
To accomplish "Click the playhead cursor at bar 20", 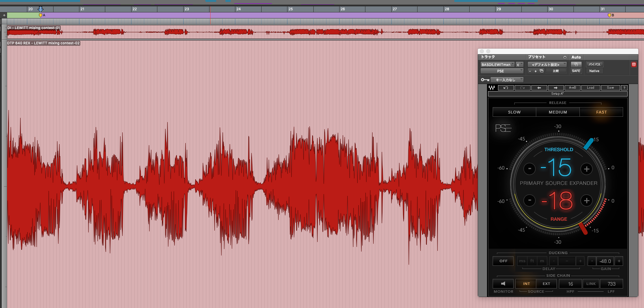I will click(x=41, y=9).
